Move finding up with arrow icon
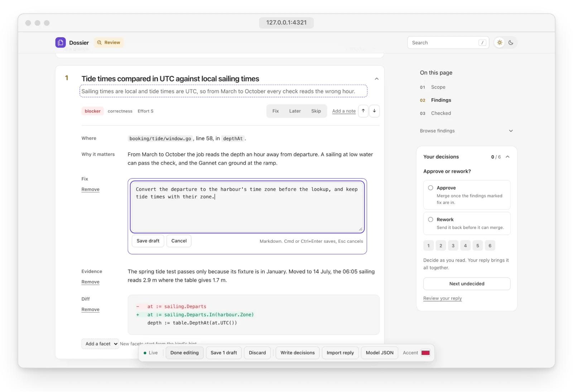573x392 pixels. [363, 111]
